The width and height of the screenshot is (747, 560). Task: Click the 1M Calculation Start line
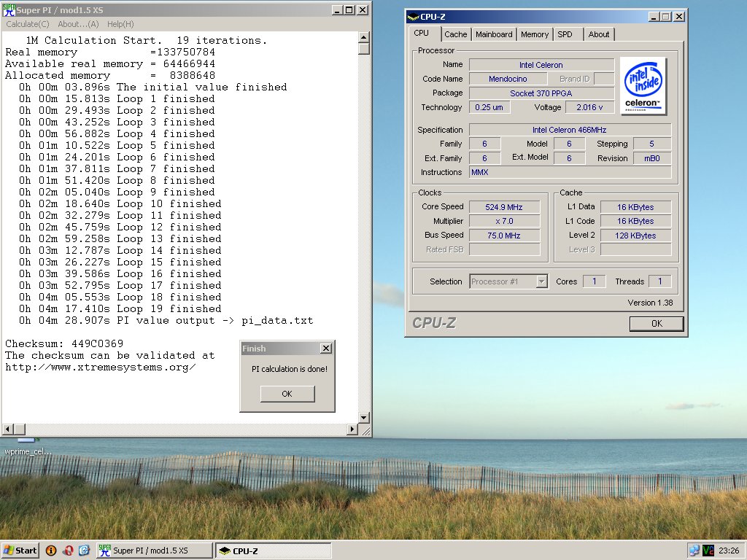coord(146,41)
